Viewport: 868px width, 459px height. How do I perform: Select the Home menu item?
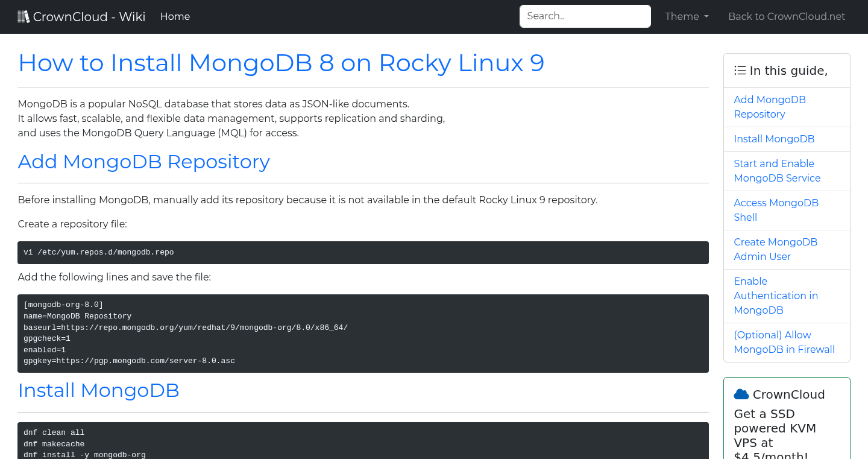click(x=175, y=16)
